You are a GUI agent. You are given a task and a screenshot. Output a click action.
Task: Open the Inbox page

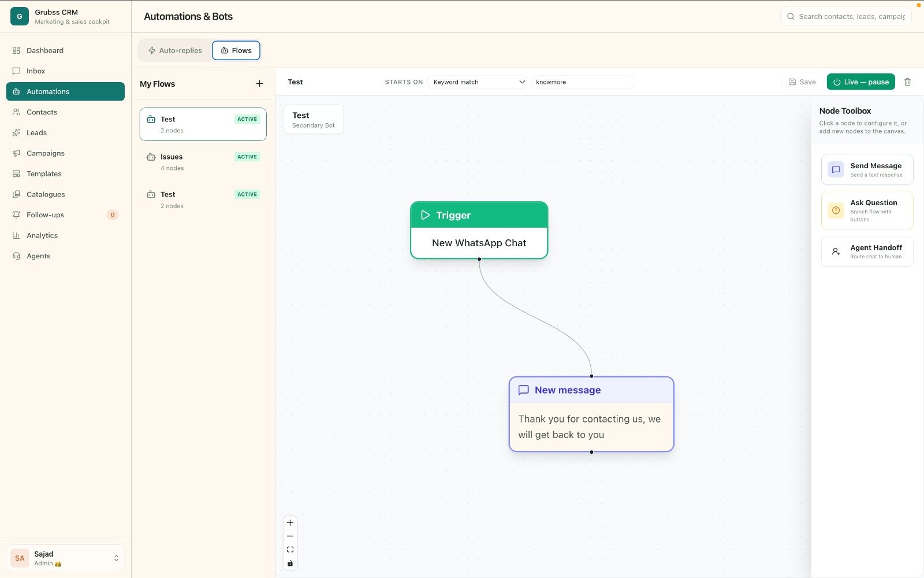[65, 71]
